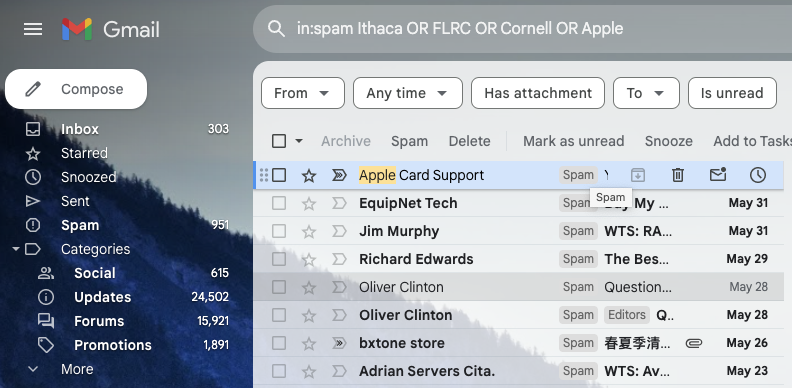Screen dimensions: 792x388
Task: Star the EquipNet Tech email
Action: [309, 204]
